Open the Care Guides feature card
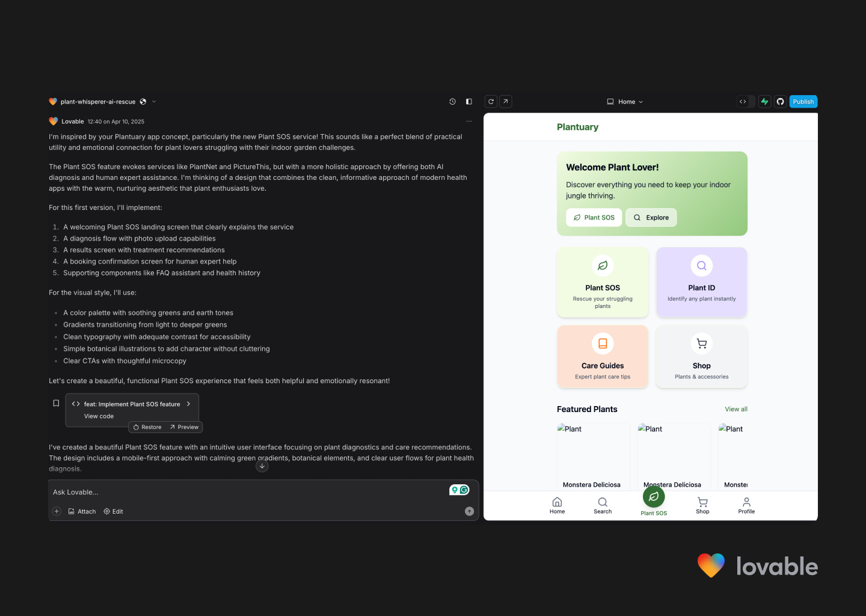This screenshot has width=866, height=616. [x=603, y=357]
